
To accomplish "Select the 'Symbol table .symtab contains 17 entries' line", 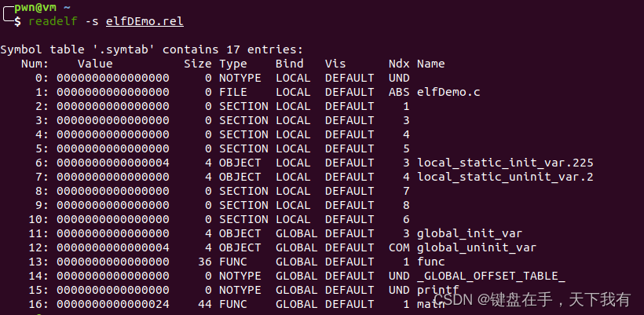I will 152,49.
